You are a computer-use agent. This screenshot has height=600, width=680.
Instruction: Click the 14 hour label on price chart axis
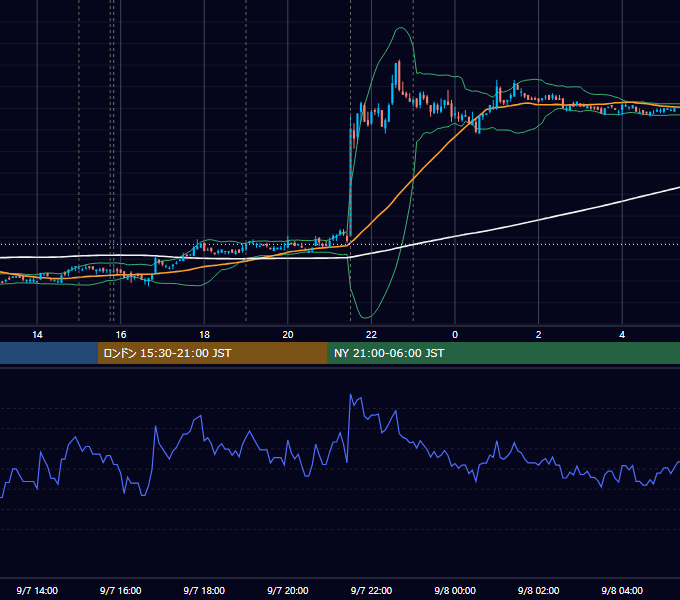click(x=37, y=335)
